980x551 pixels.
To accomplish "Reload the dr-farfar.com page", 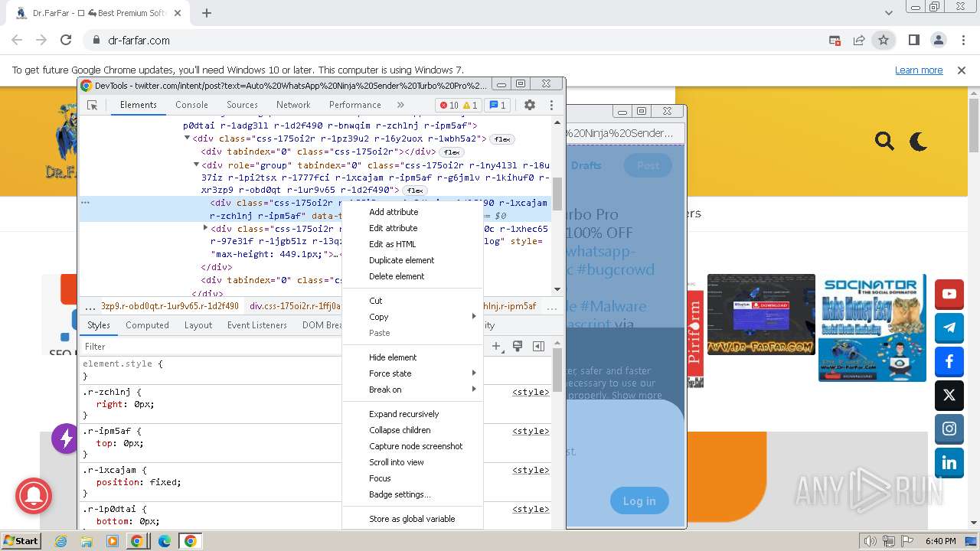I will tap(66, 40).
